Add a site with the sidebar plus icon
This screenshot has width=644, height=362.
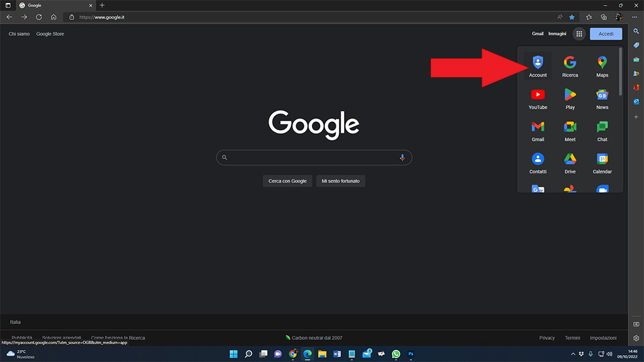(636, 117)
